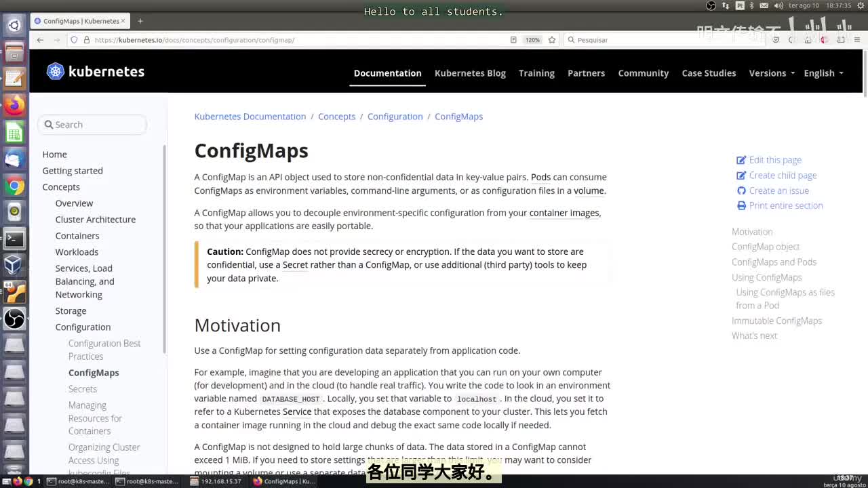
Task: Open mail indicator in top panel
Action: coord(765,5)
